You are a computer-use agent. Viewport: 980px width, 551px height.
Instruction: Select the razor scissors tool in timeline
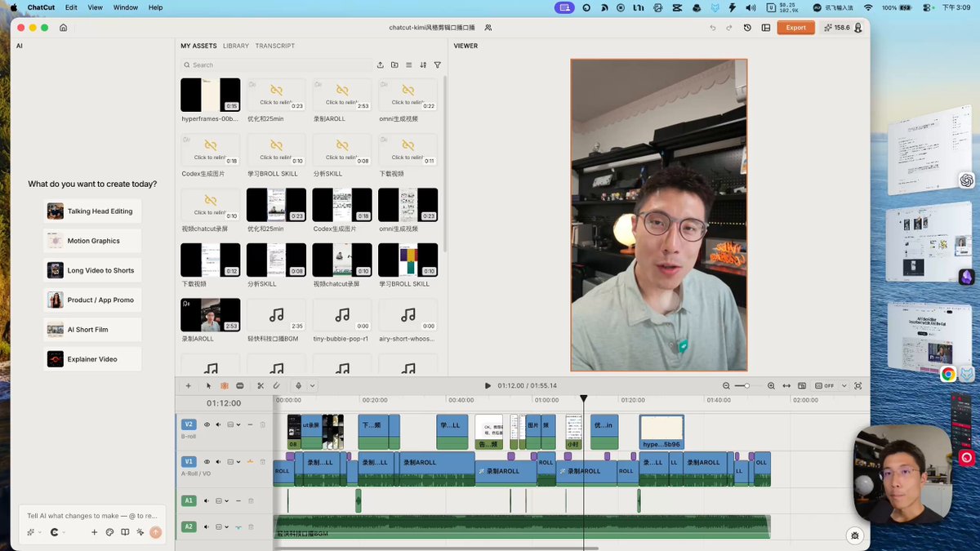point(261,385)
